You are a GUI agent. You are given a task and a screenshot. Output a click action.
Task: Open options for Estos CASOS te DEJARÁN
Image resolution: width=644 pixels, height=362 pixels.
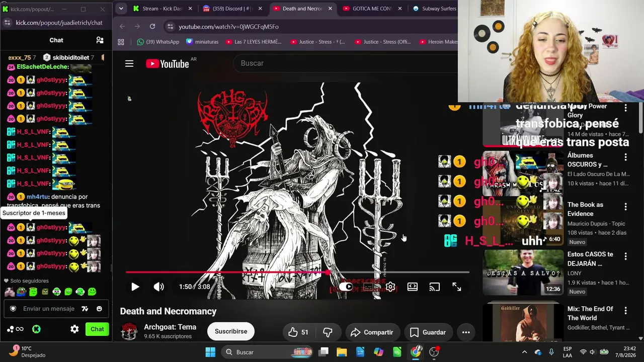point(625,256)
